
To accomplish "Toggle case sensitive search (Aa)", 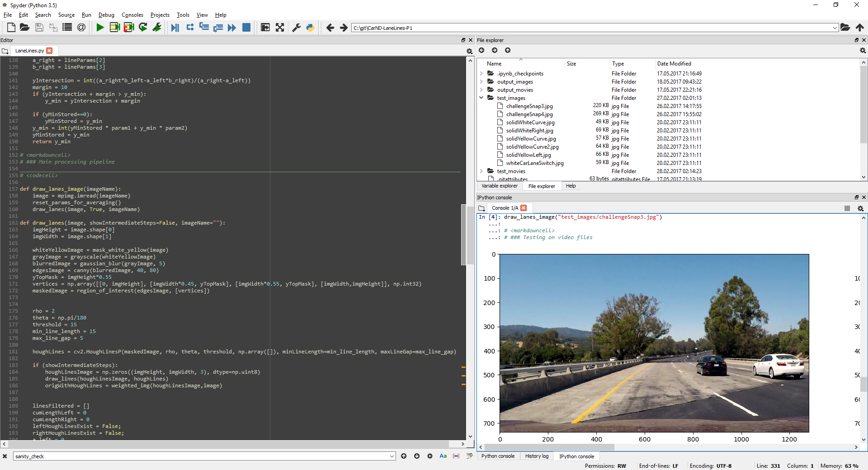I will tap(443, 456).
